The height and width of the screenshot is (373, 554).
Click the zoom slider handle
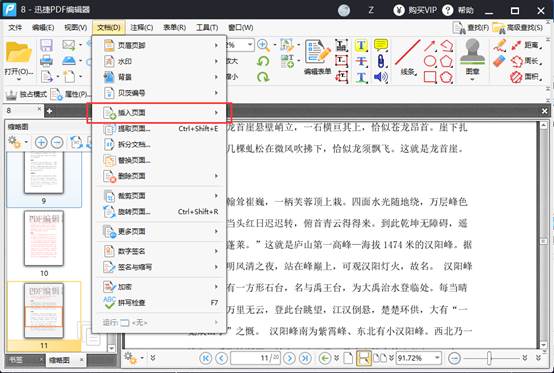pyautogui.click(x=489, y=358)
